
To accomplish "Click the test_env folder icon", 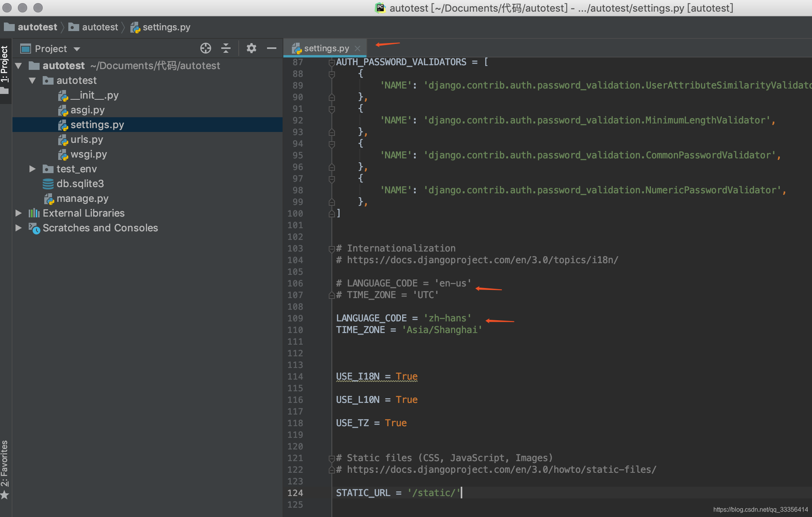I will pyautogui.click(x=48, y=169).
